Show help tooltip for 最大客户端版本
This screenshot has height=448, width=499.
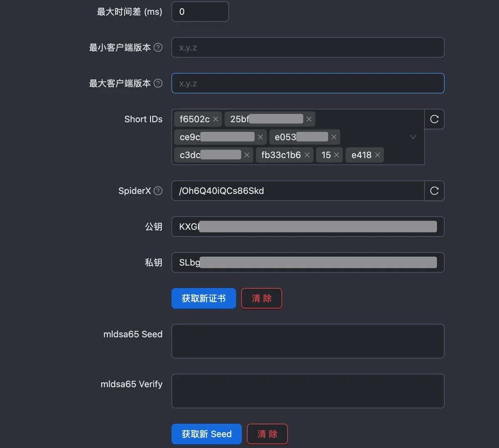coord(158,83)
